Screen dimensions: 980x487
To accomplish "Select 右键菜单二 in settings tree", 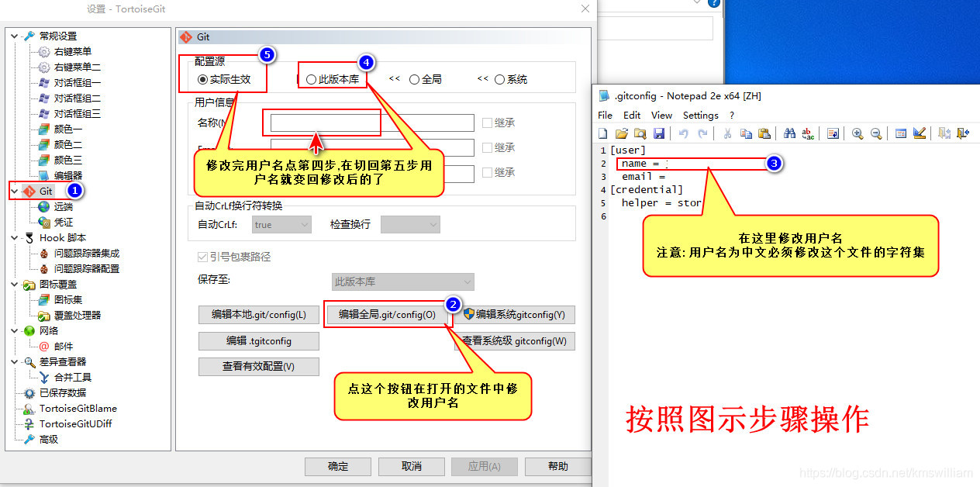I will [77, 67].
